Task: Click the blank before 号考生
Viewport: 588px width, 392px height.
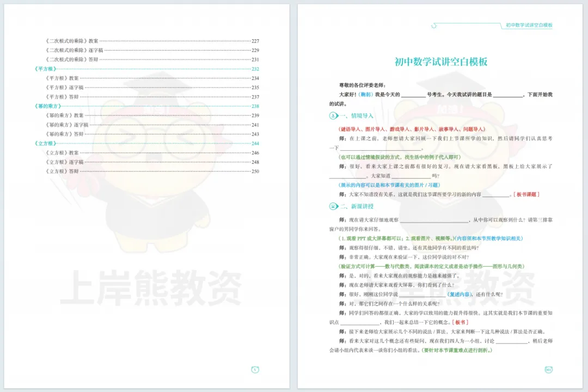Action: coord(413,95)
